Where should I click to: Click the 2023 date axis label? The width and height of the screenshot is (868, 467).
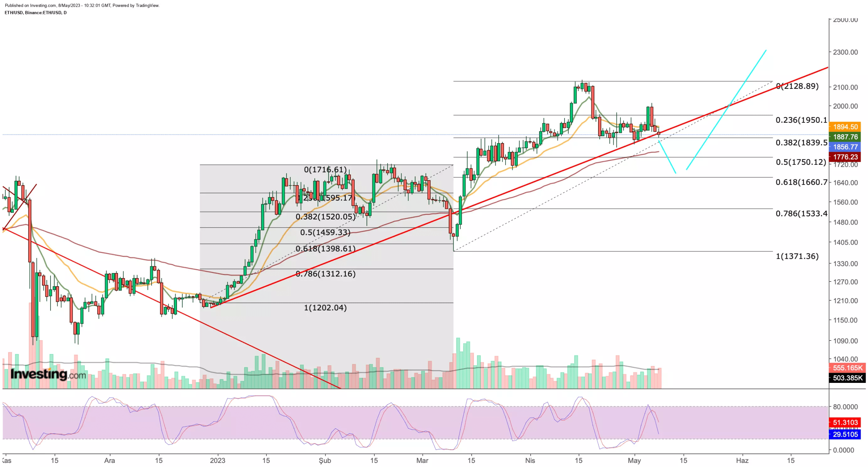point(217,461)
